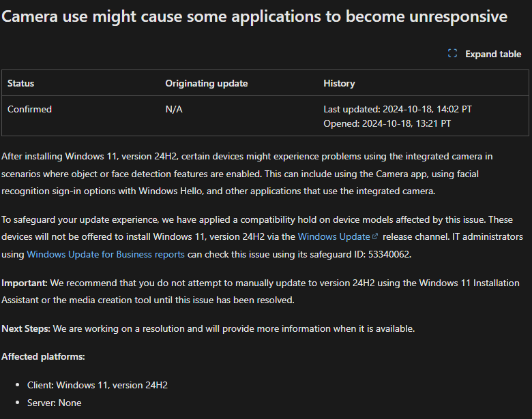Click the page heading about camera use
Viewport: 532px width, 419px height.
[x=254, y=16]
